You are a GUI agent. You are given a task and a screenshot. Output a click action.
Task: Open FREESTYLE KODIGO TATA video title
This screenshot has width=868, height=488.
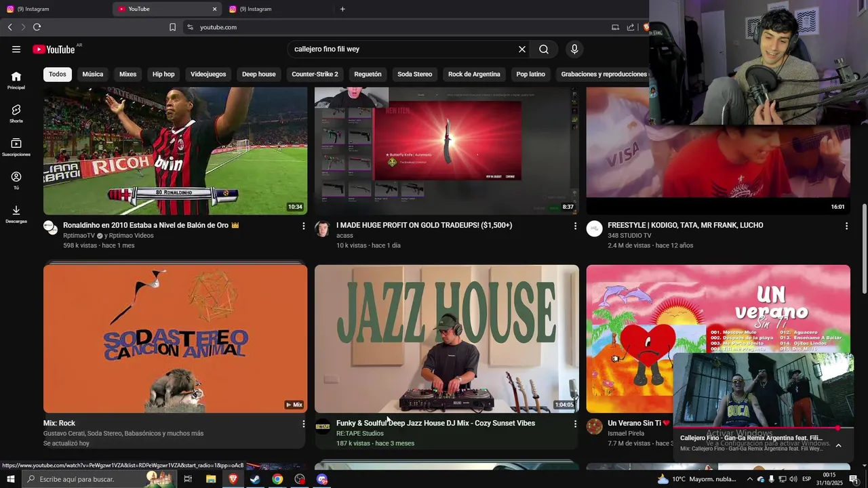[686, 225]
